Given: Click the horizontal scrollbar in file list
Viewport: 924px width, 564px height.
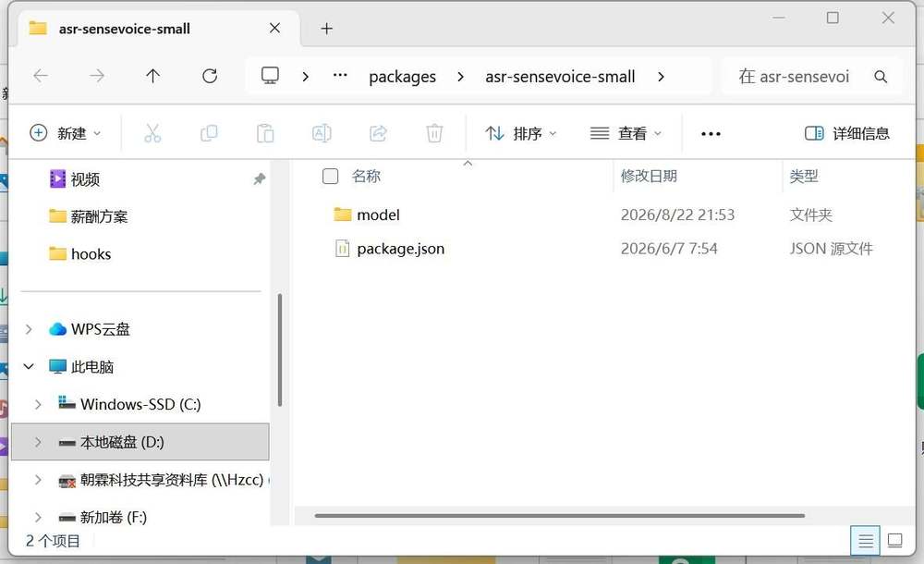Looking at the screenshot, I should (559, 516).
